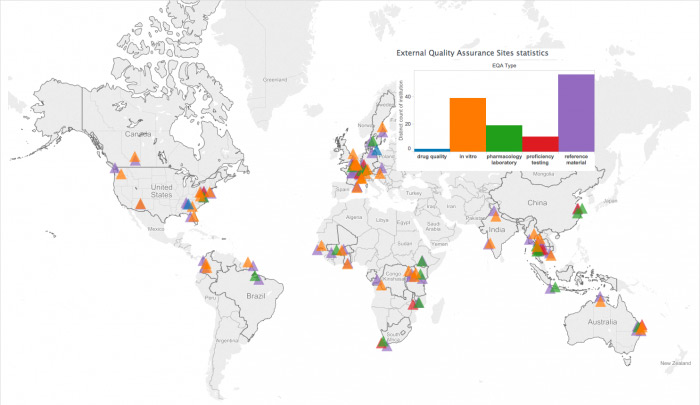
Task: Click the orange 'in vitro' bar
Action: pyautogui.click(x=467, y=124)
